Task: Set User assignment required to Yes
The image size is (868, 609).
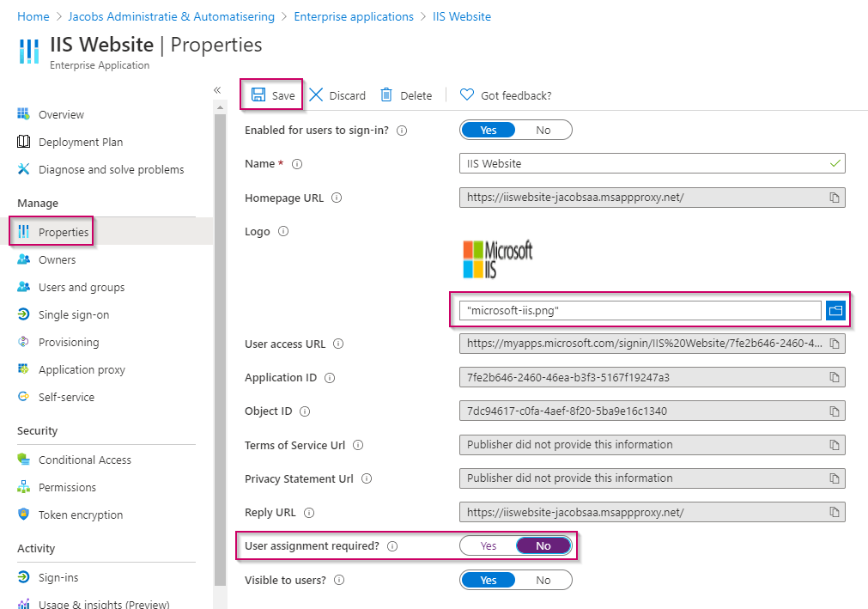Action: tap(489, 546)
